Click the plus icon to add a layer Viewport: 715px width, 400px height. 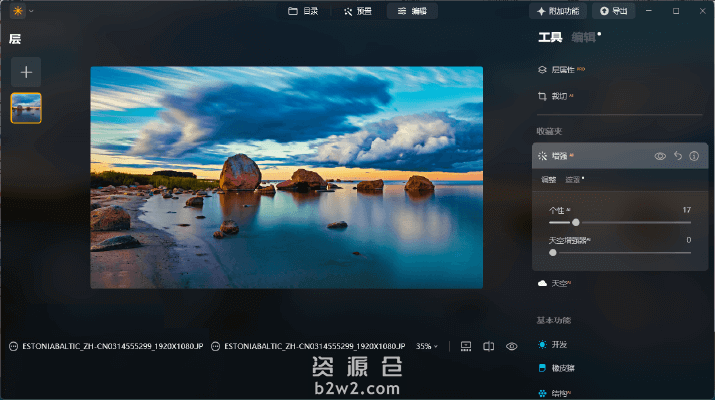coord(26,71)
